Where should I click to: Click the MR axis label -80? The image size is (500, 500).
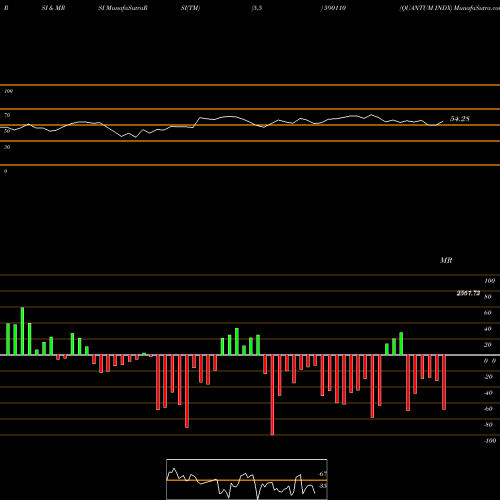488,425
